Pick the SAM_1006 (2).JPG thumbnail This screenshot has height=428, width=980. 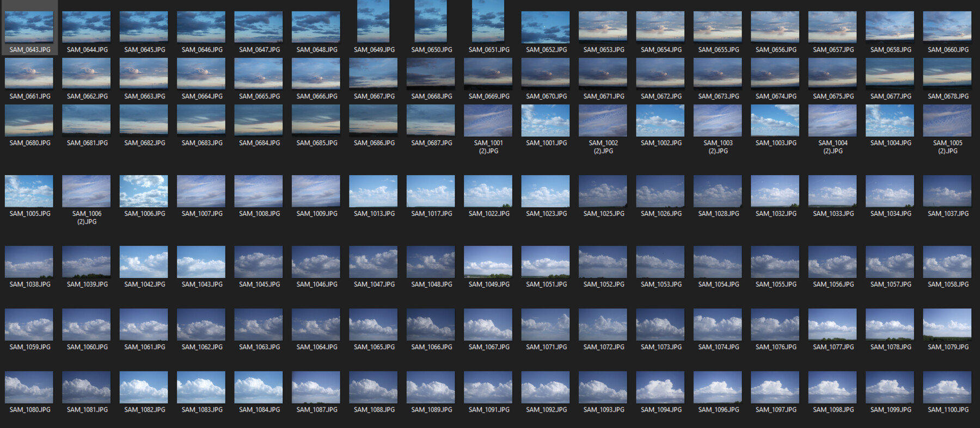(x=87, y=191)
